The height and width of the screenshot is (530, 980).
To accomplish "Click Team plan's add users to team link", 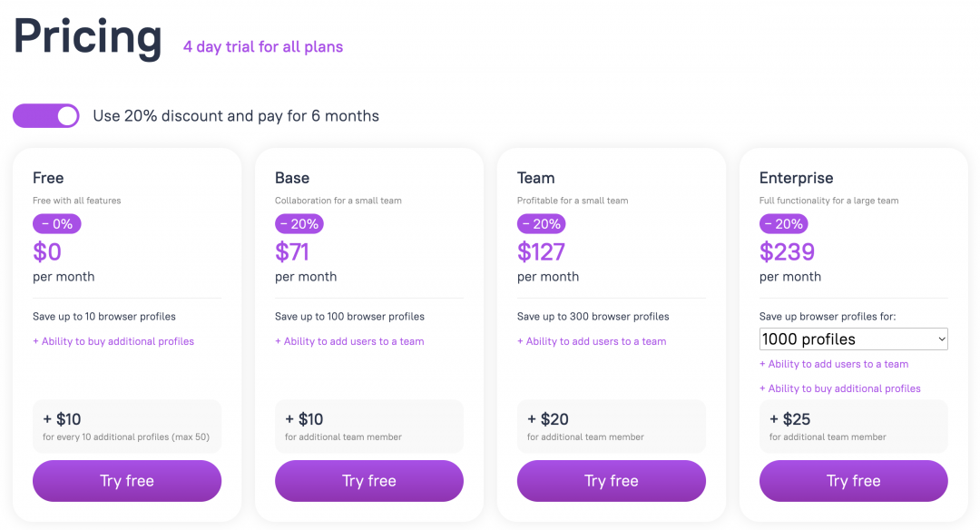I will (x=592, y=341).
